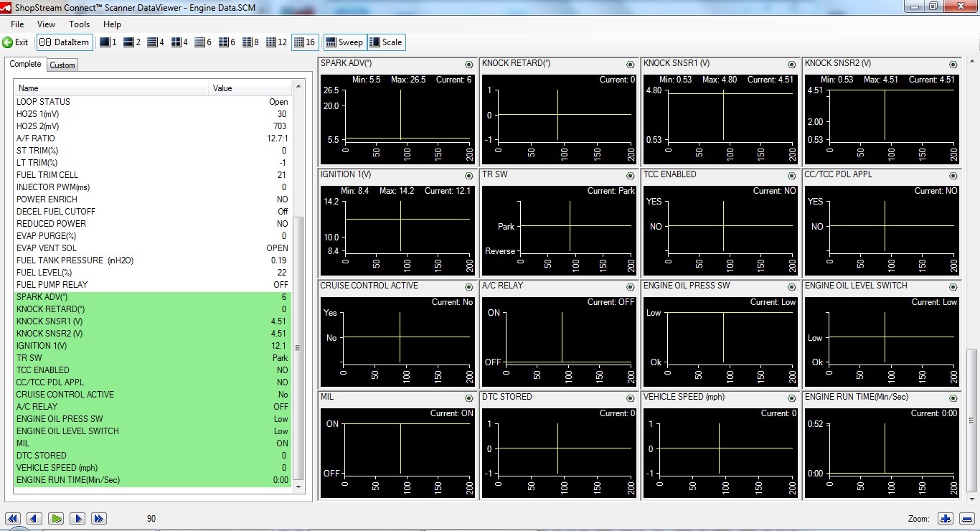
Task: Toggle the DataItem list button
Action: tap(65, 42)
